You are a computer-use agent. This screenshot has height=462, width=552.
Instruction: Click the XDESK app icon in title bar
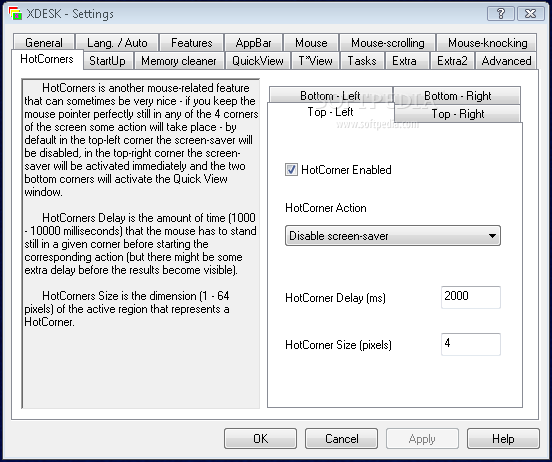(x=15, y=14)
